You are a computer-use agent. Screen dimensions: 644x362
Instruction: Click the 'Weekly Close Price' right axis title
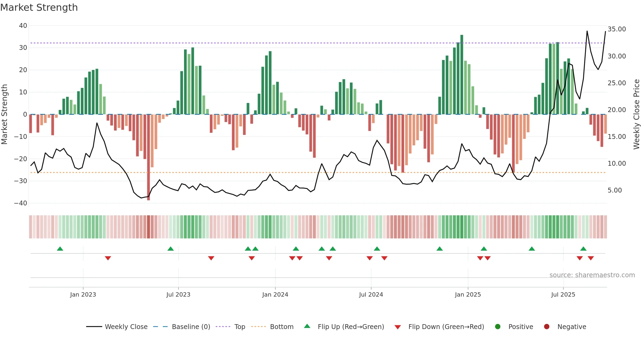(636, 114)
